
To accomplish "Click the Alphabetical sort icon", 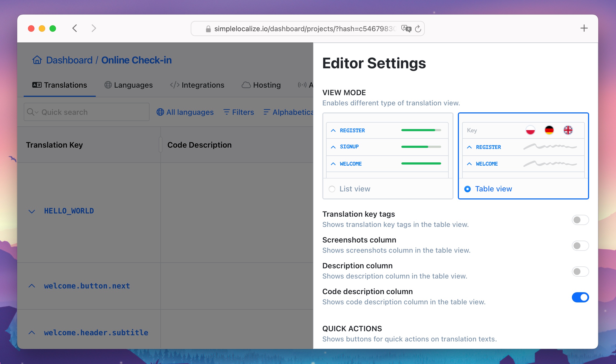I will click(x=266, y=112).
